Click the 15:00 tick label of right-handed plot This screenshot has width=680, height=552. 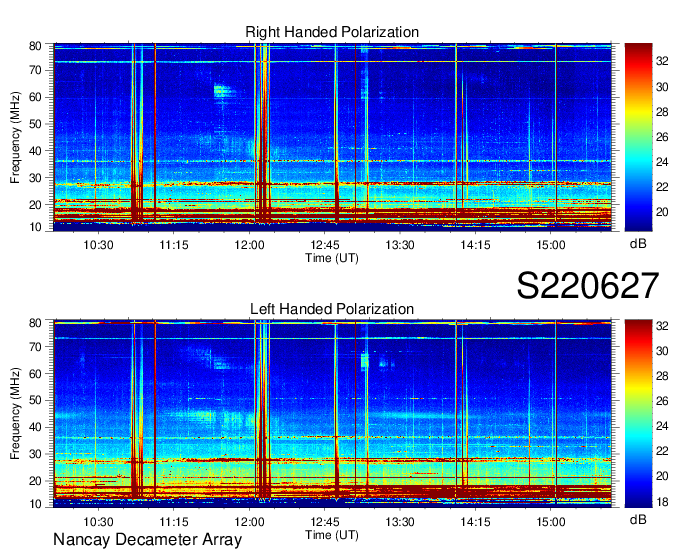click(551, 245)
